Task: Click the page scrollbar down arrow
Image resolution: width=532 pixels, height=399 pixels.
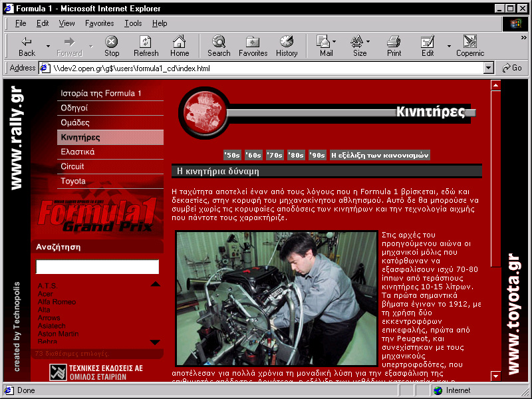Action: pyautogui.click(x=495, y=376)
